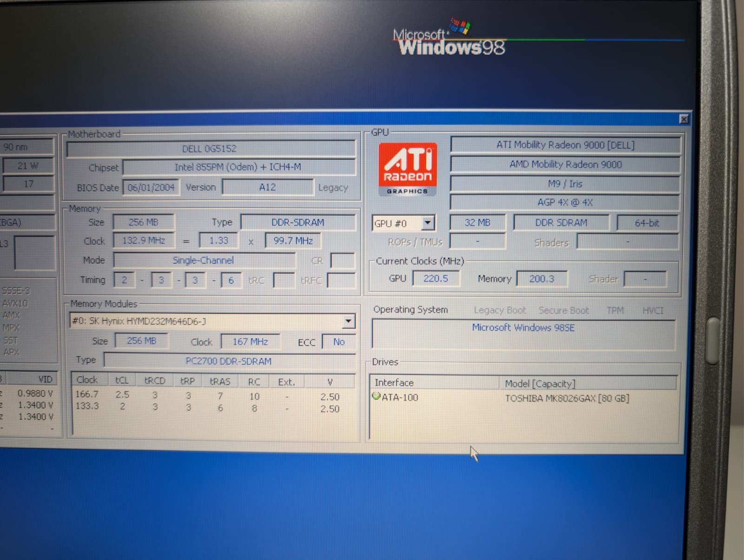Click the M9 / Iris codename field
The image size is (744, 560).
pos(565,184)
